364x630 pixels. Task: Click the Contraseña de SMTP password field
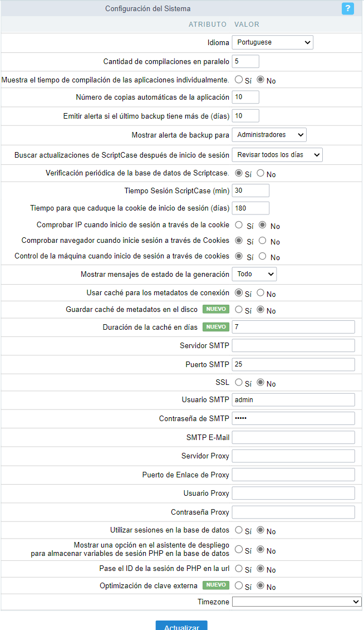point(293,418)
